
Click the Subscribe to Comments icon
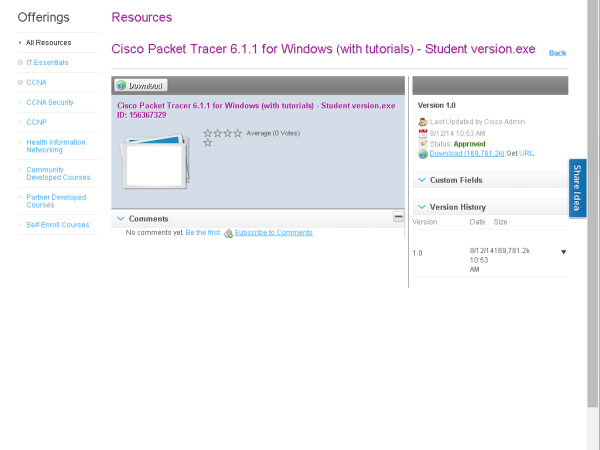[228, 233]
